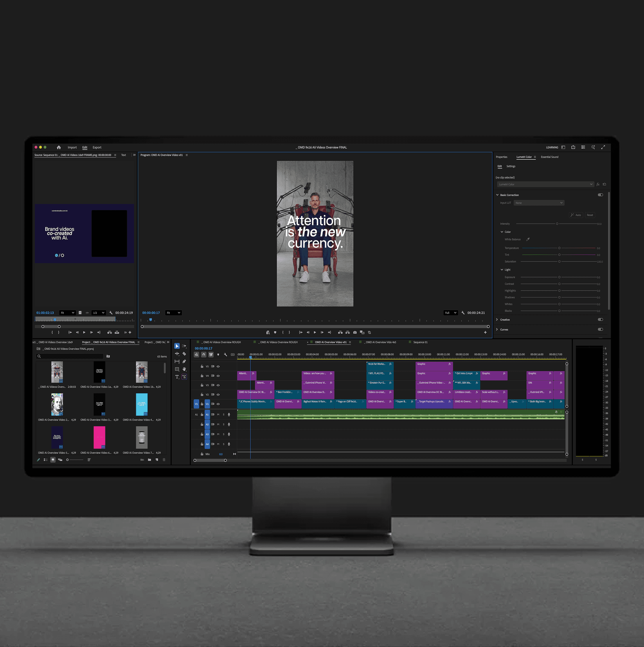Viewport: 644px width, 647px height.
Task: Open Program monitor Full resolution dropdown
Action: coord(450,313)
